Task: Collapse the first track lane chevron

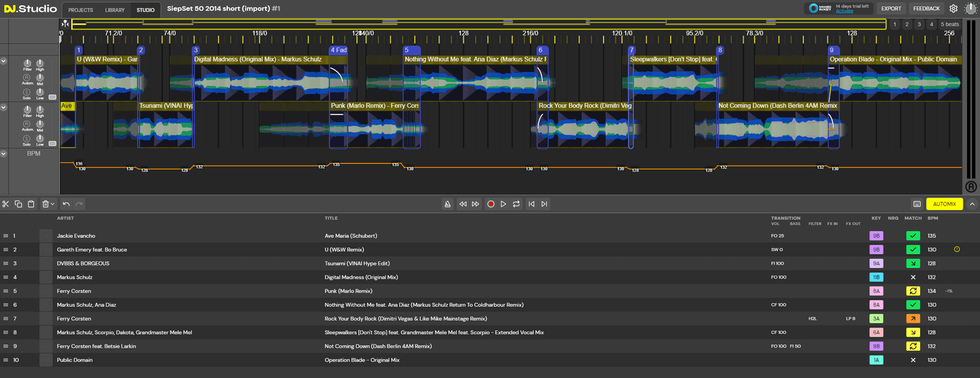Action: click(x=3, y=61)
